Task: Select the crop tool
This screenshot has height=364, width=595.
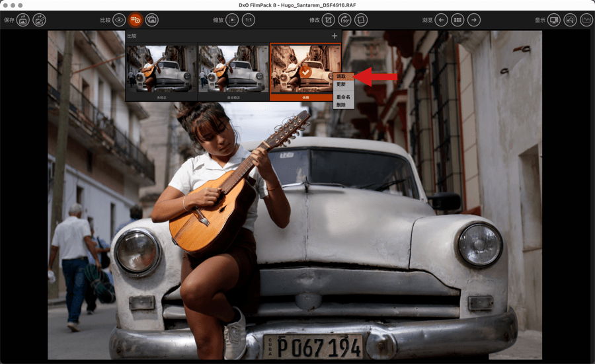Action: tap(328, 20)
